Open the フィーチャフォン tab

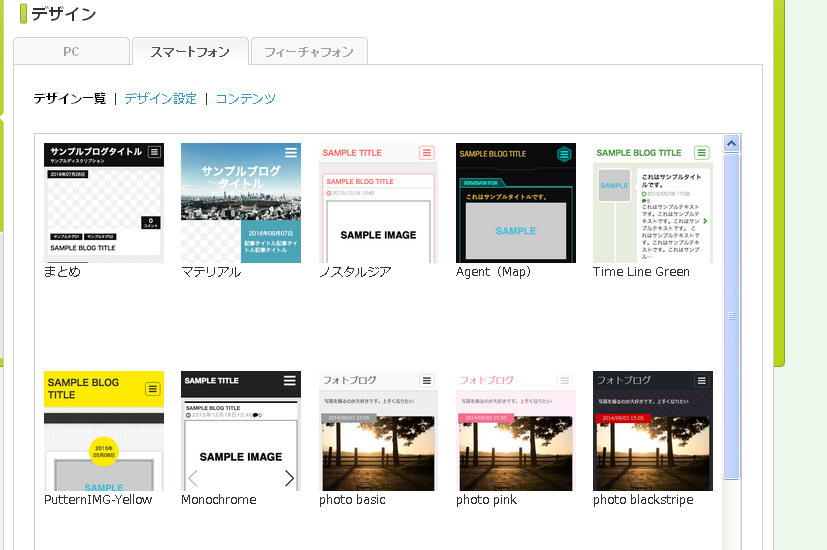click(309, 51)
